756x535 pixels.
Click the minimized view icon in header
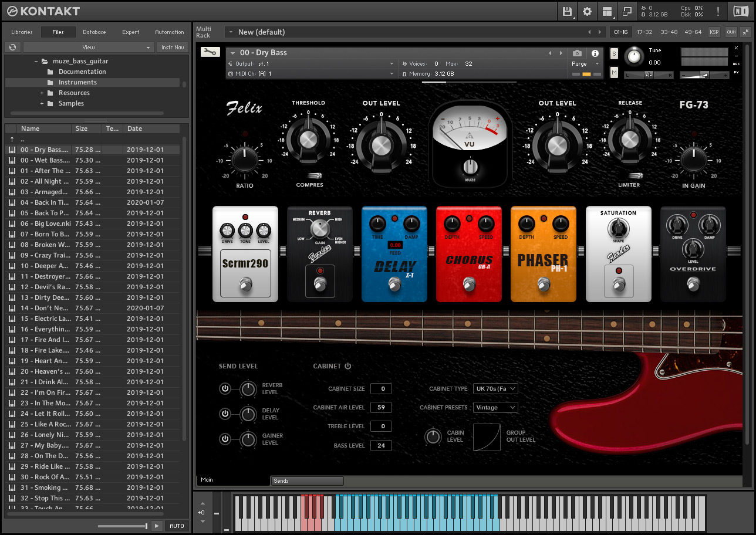coord(627,11)
